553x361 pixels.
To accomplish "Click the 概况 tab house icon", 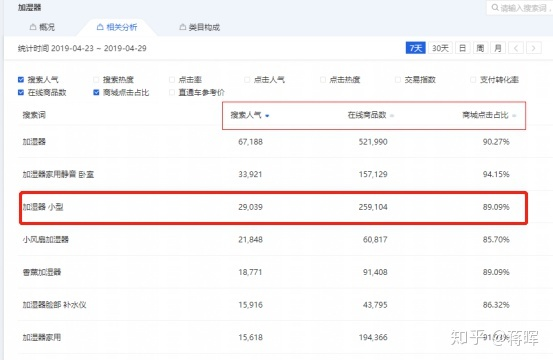I will click(33, 27).
